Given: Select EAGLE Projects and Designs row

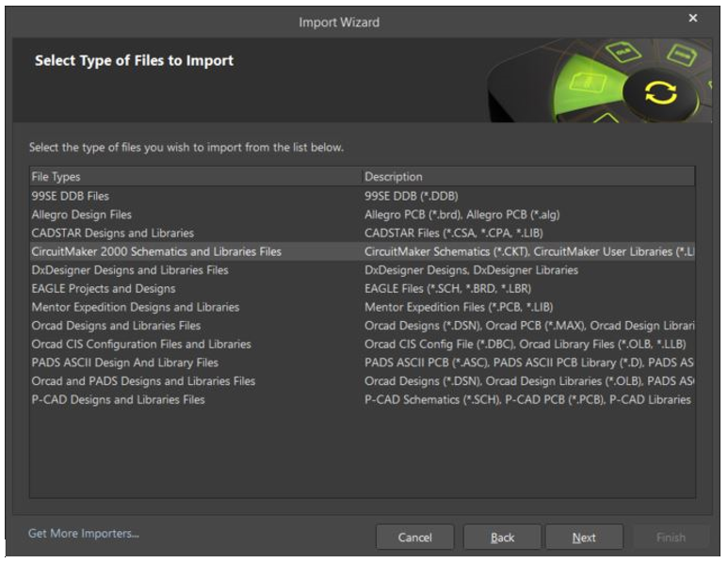Looking at the screenshot, I should click(x=104, y=288).
